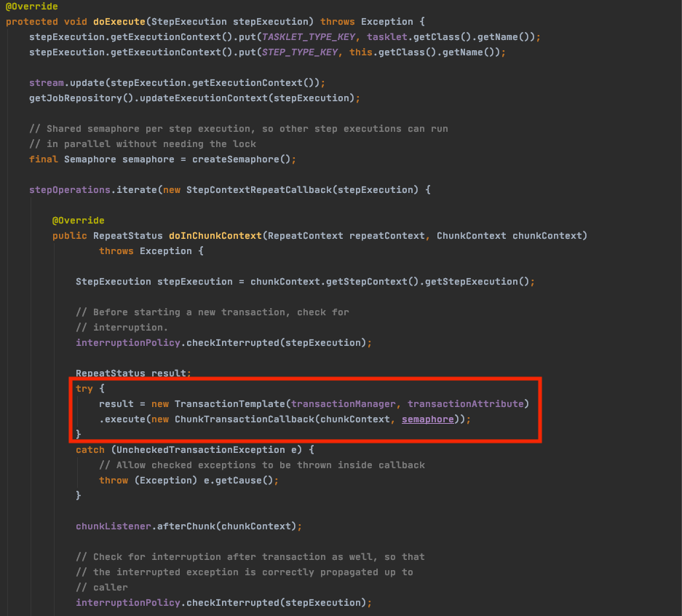Viewport: 682px width, 616px height.
Task: Click the transactionAttribute argument
Action: pyautogui.click(x=465, y=403)
